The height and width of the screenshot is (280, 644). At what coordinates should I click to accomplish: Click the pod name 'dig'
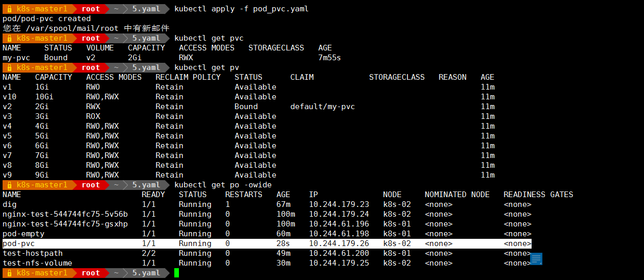[x=9, y=204]
